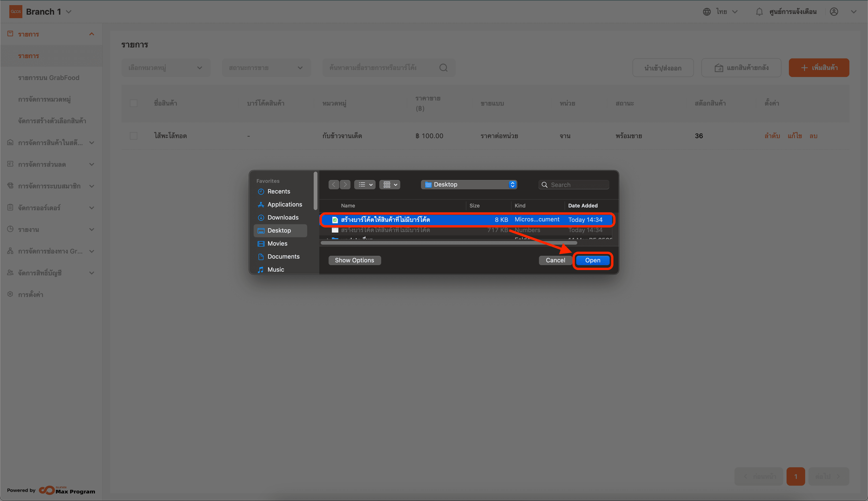Go back with file dialog back arrow
The image size is (868, 501).
(x=333, y=185)
